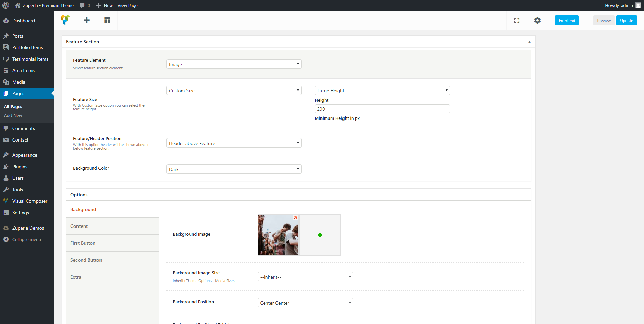Screen dimensions: 644x324
Task: Click All Pages submenu link
Action: [x=13, y=106]
